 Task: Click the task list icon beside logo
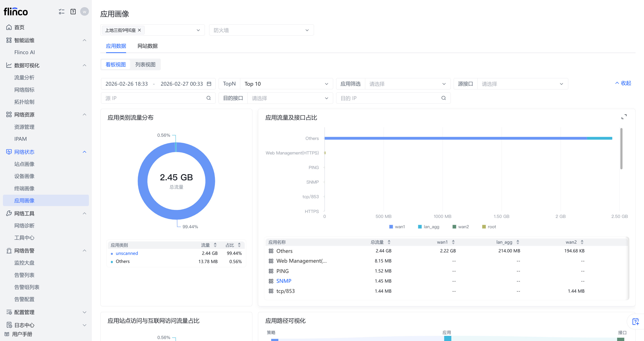[x=62, y=11]
